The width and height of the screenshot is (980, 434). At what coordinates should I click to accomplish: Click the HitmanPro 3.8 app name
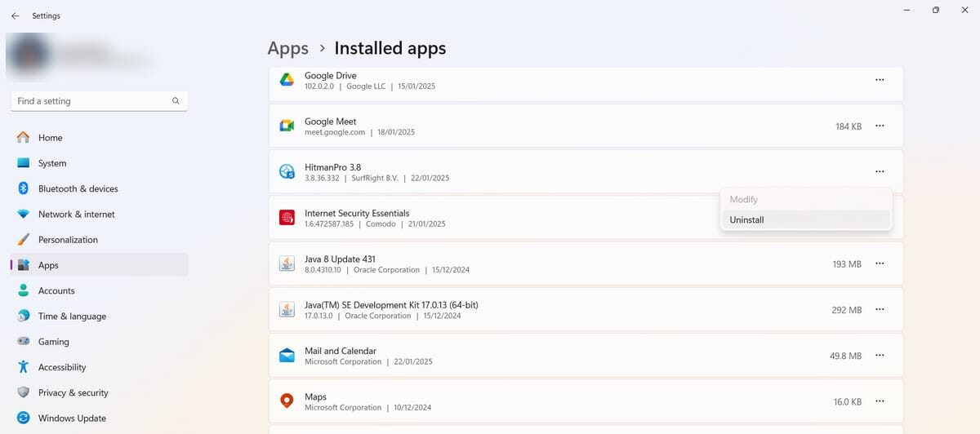332,167
